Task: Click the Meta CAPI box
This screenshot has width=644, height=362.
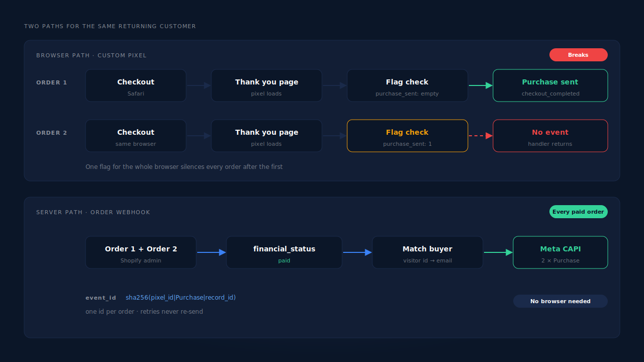Action: pos(560,252)
